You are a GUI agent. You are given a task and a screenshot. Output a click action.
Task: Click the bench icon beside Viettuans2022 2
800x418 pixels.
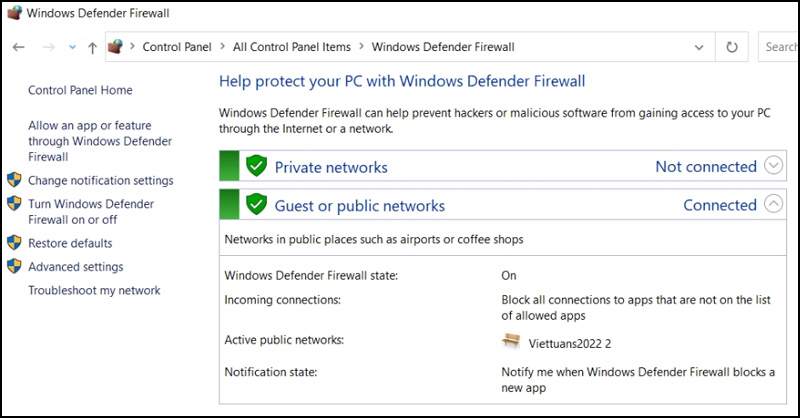pos(511,341)
